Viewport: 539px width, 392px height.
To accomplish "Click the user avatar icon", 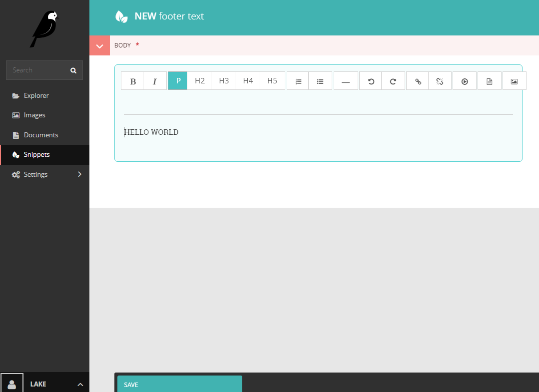I will 11,384.
